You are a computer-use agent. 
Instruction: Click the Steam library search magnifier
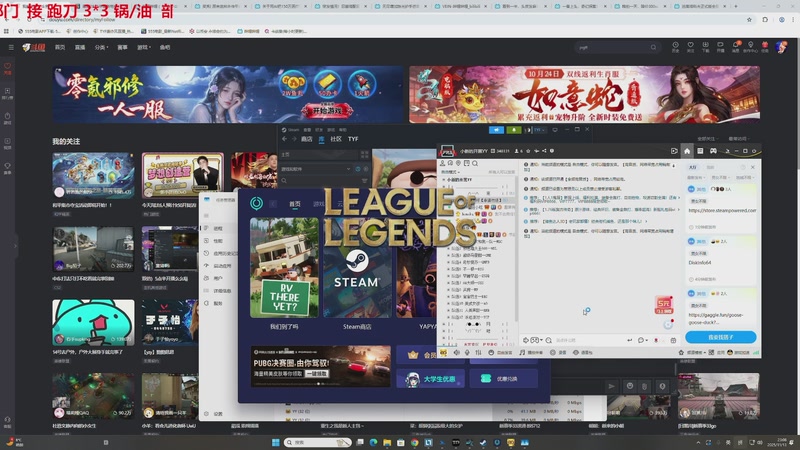click(284, 180)
